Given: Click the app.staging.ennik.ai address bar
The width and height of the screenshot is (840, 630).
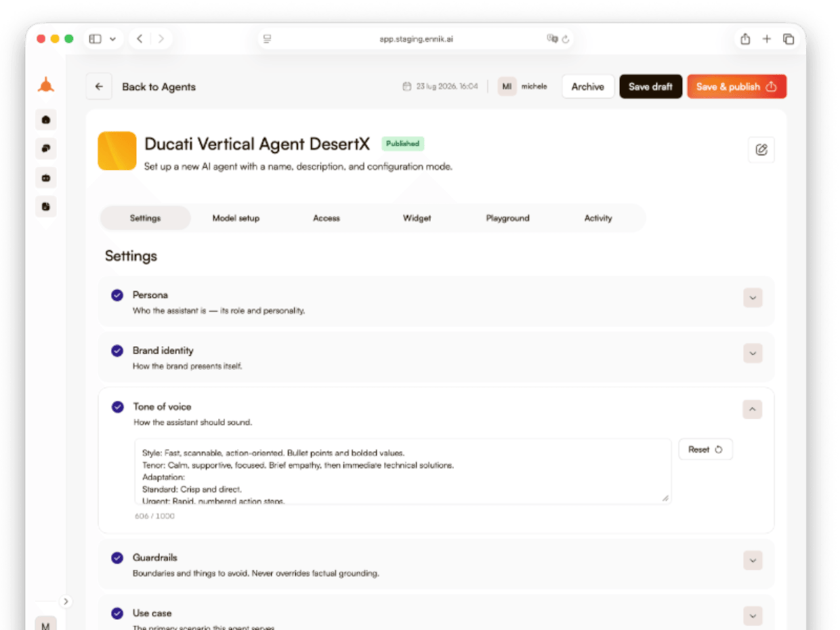Looking at the screenshot, I should [416, 39].
